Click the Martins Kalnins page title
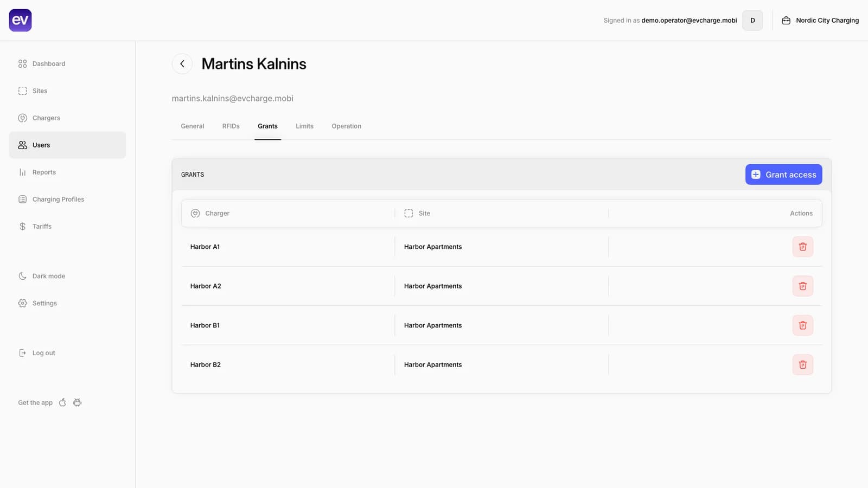The width and height of the screenshot is (868, 488). click(x=254, y=63)
